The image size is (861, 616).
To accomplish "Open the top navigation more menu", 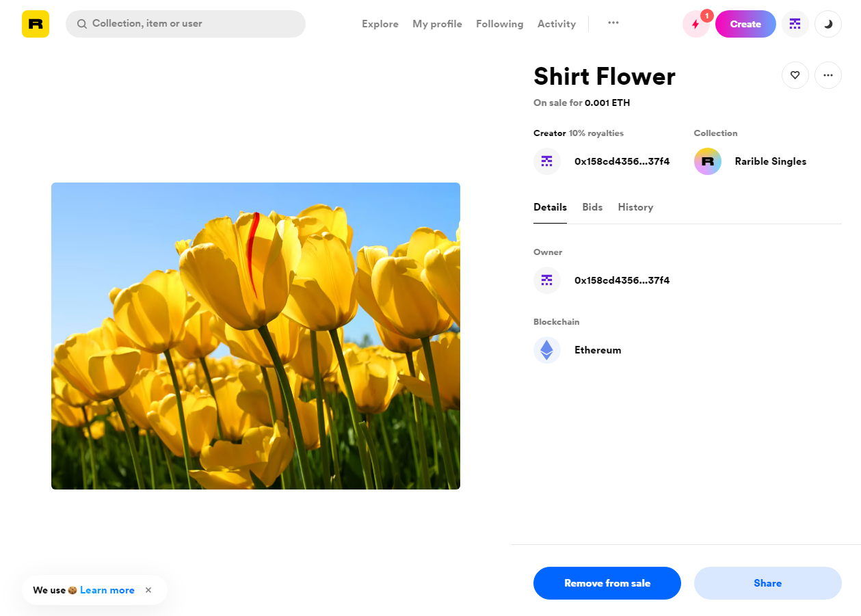I will [x=613, y=23].
